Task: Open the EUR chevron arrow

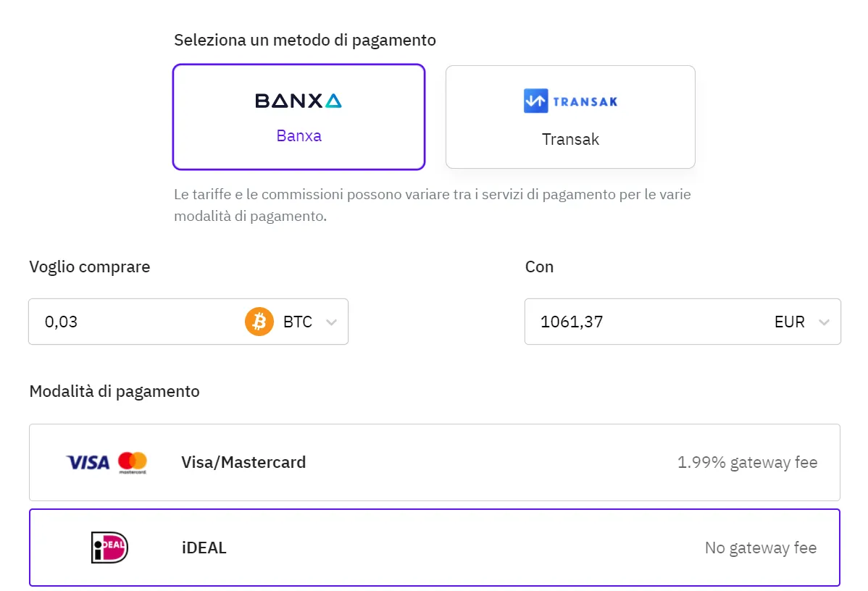Action: (824, 322)
